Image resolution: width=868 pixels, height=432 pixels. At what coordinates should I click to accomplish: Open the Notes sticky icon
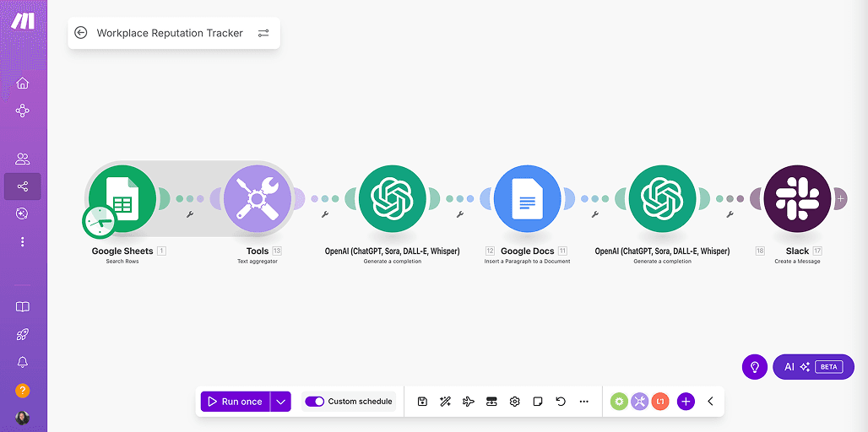click(538, 402)
